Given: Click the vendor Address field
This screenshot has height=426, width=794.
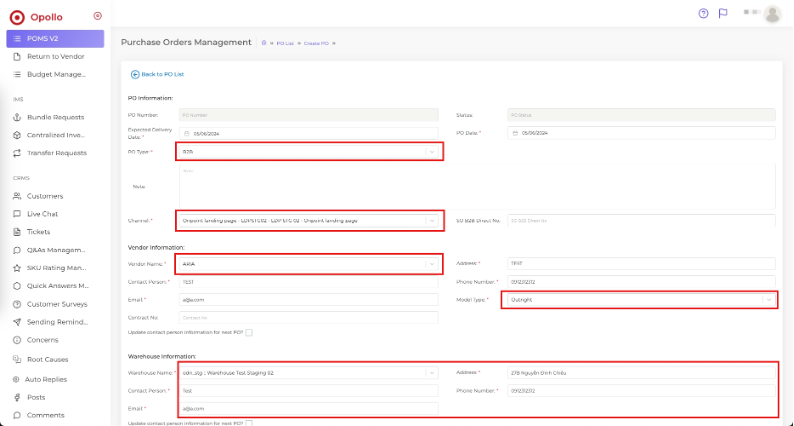Looking at the screenshot, I should tap(641, 263).
